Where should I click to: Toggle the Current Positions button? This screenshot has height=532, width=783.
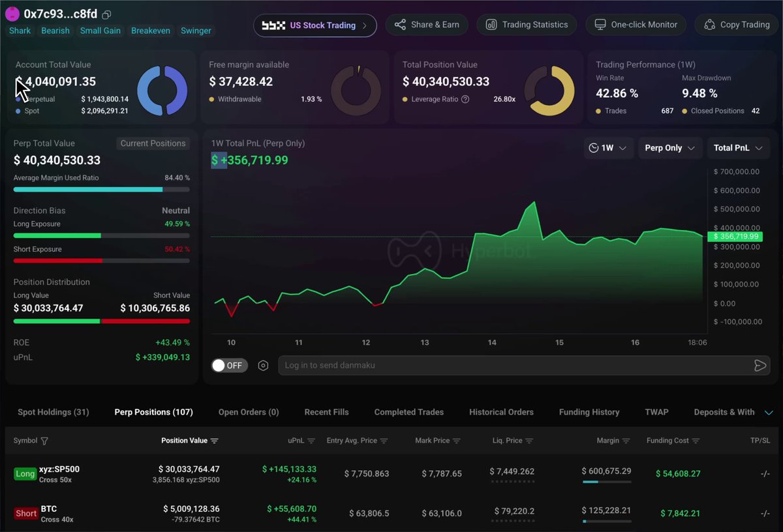pyautogui.click(x=153, y=143)
